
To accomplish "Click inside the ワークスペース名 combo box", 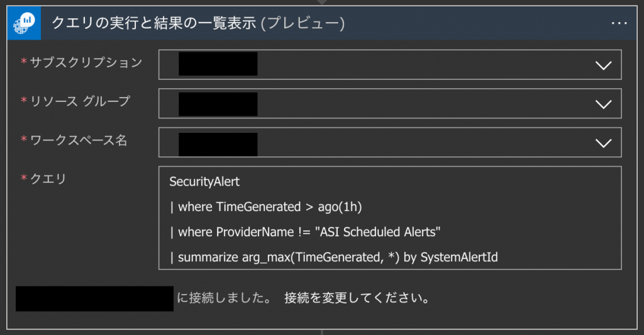I will (x=390, y=142).
